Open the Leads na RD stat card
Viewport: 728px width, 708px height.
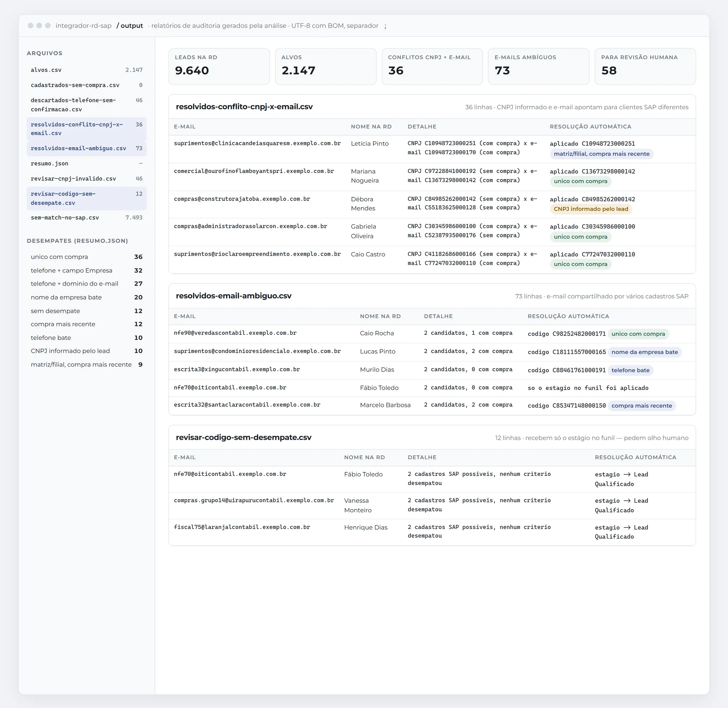(219, 66)
